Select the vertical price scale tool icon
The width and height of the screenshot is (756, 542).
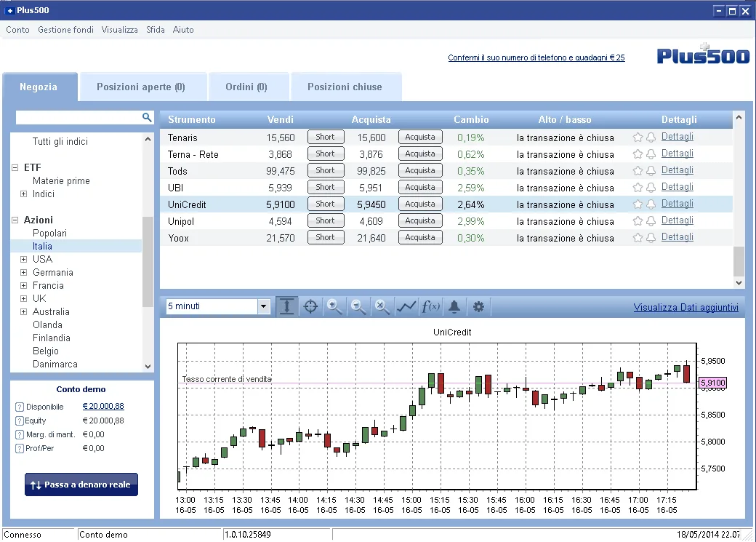tap(286, 306)
